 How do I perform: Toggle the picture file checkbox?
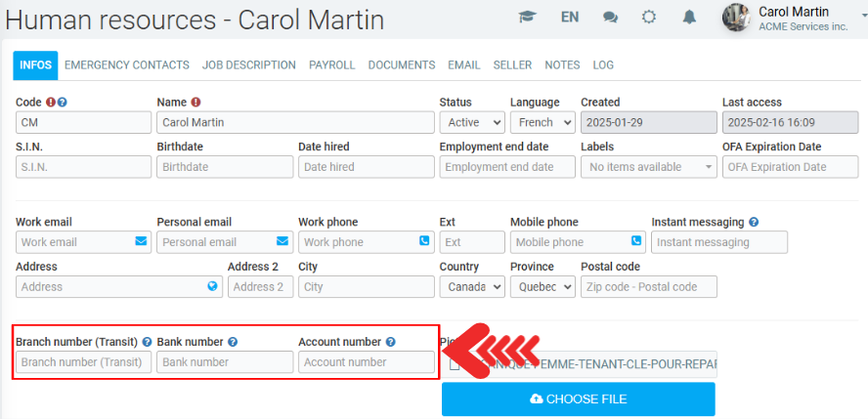point(456,365)
